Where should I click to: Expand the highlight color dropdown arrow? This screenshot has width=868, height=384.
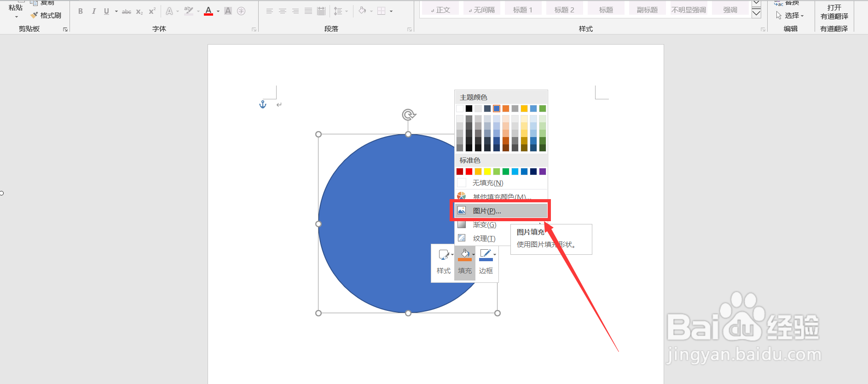click(x=198, y=11)
